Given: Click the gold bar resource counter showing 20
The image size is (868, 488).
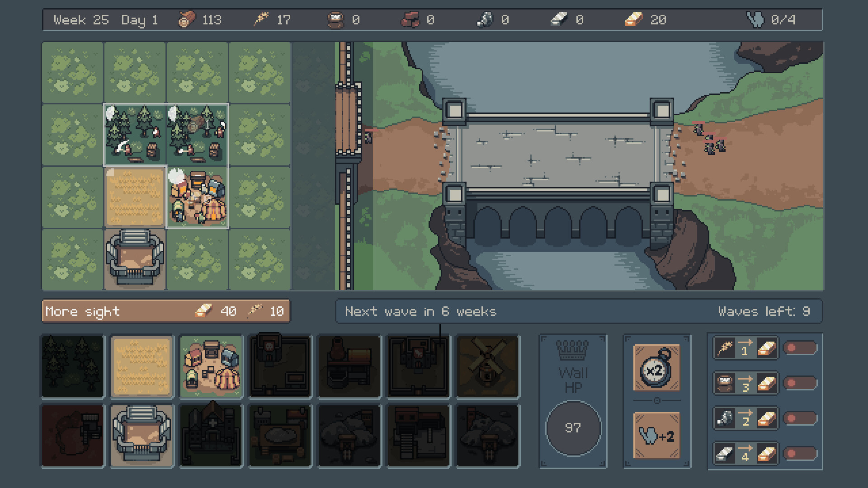Looking at the screenshot, I should pos(646,20).
